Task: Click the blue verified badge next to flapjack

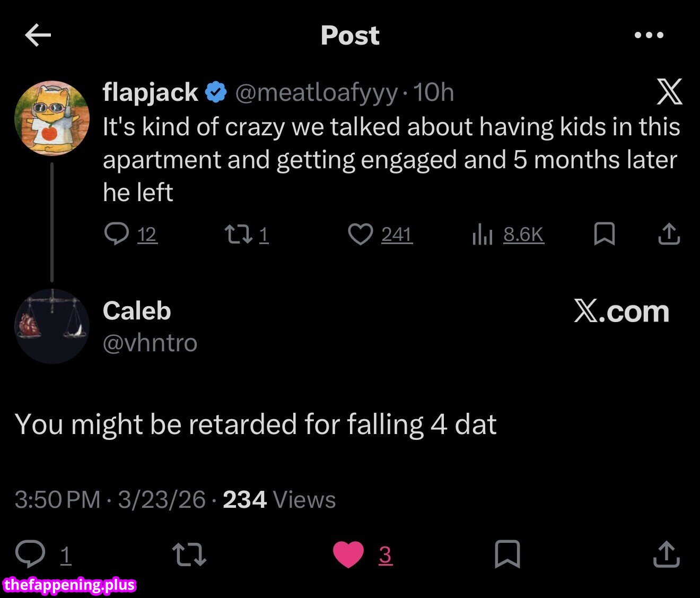Action: point(216,92)
